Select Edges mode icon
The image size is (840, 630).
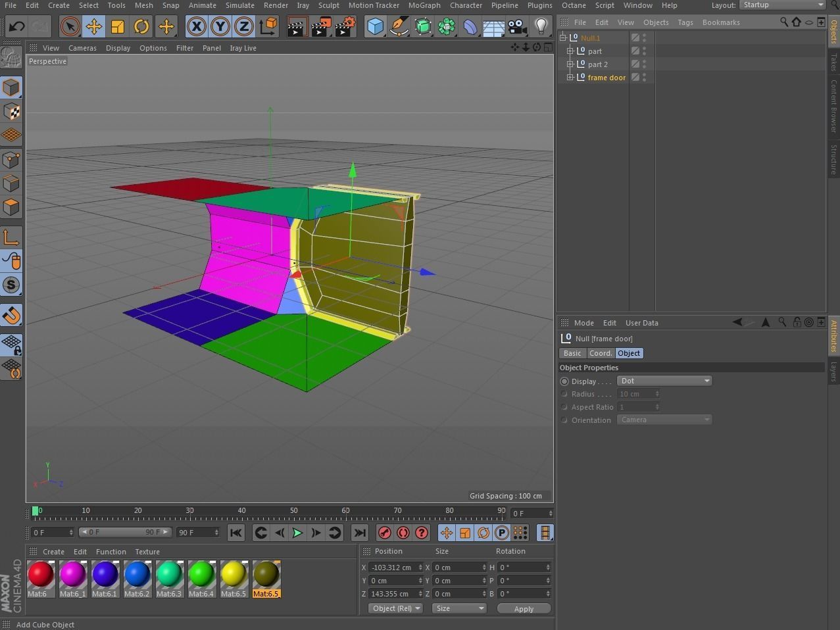(x=11, y=183)
